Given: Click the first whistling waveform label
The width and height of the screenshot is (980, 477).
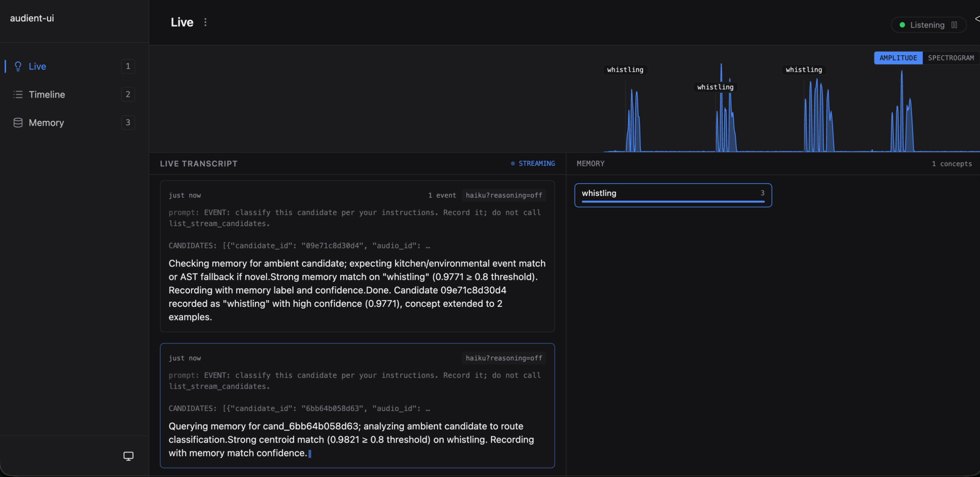Looking at the screenshot, I should pos(625,70).
